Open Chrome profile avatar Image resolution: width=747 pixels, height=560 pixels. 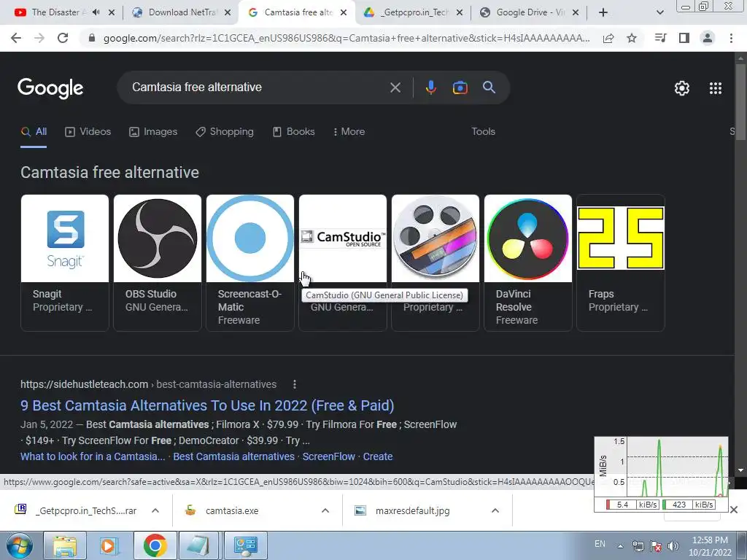point(708,38)
